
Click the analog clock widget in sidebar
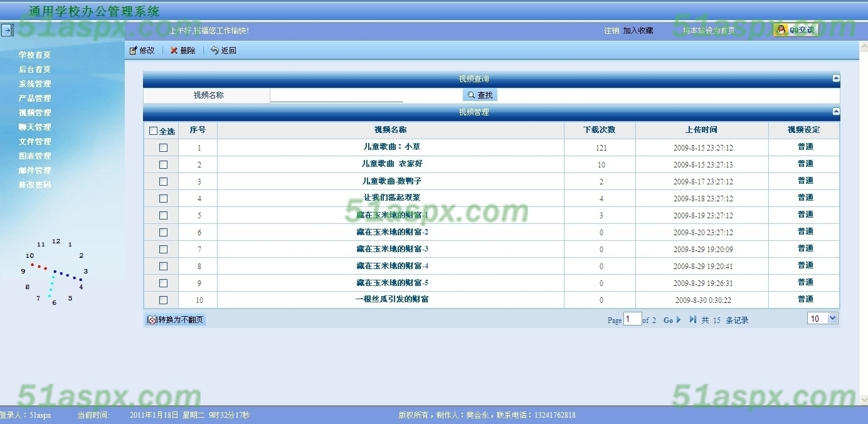(55, 272)
